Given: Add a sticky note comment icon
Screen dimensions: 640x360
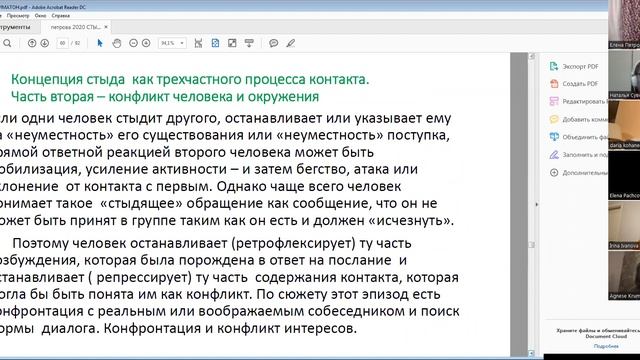Looking at the screenshot, I should [273, 43].
